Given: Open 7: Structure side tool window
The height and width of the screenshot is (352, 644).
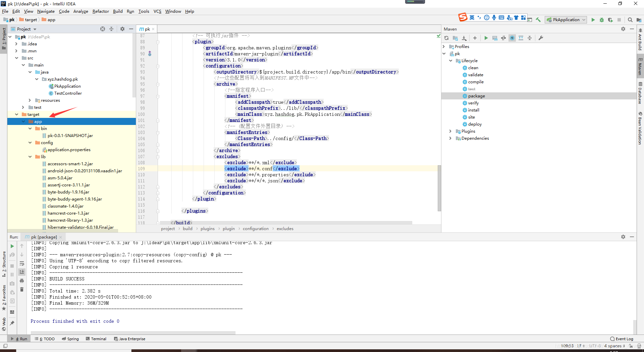Looking at the screenshot, I should (x=4, y=264).
